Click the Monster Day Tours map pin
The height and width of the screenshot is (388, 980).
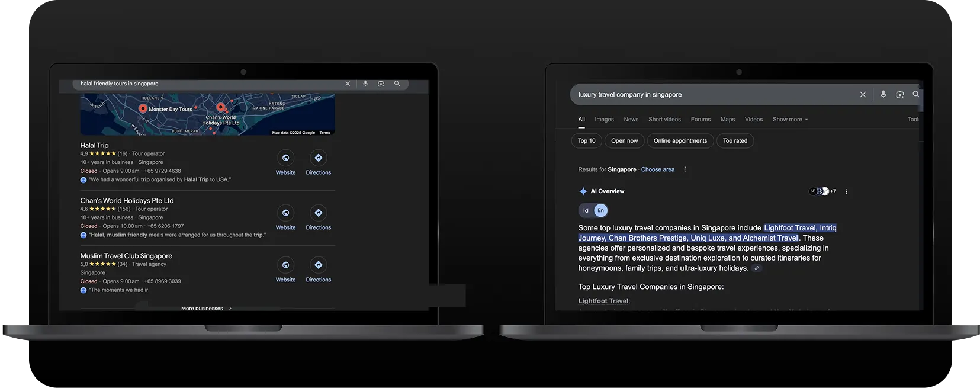tap(143, 108)
